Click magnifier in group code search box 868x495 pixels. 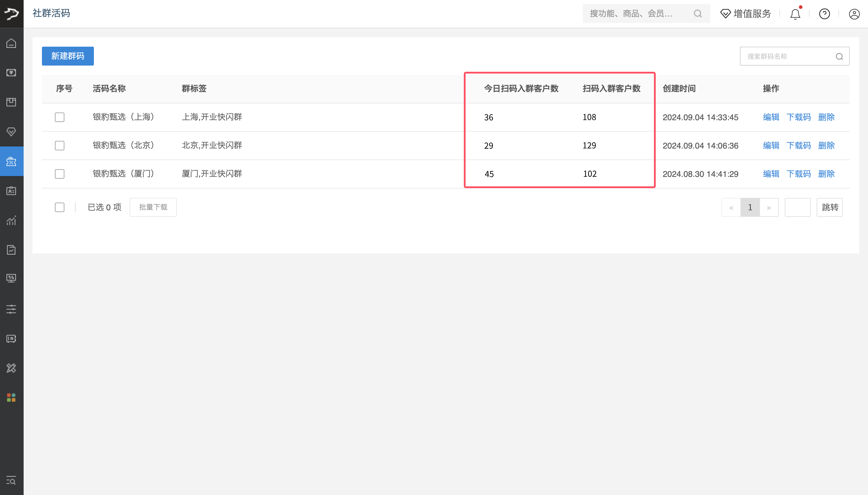(x=839, y=56)
